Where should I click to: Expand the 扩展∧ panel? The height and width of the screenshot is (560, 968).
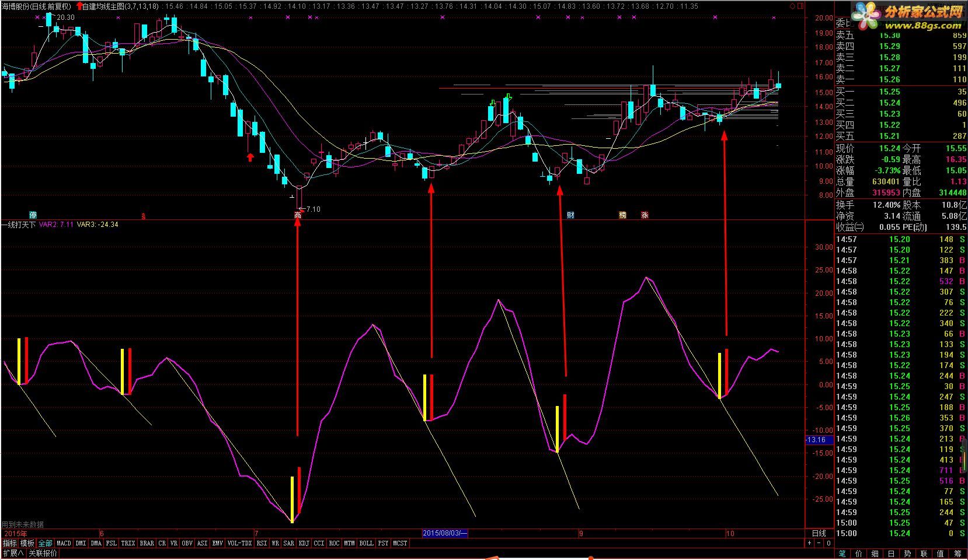tap(13, 553)
